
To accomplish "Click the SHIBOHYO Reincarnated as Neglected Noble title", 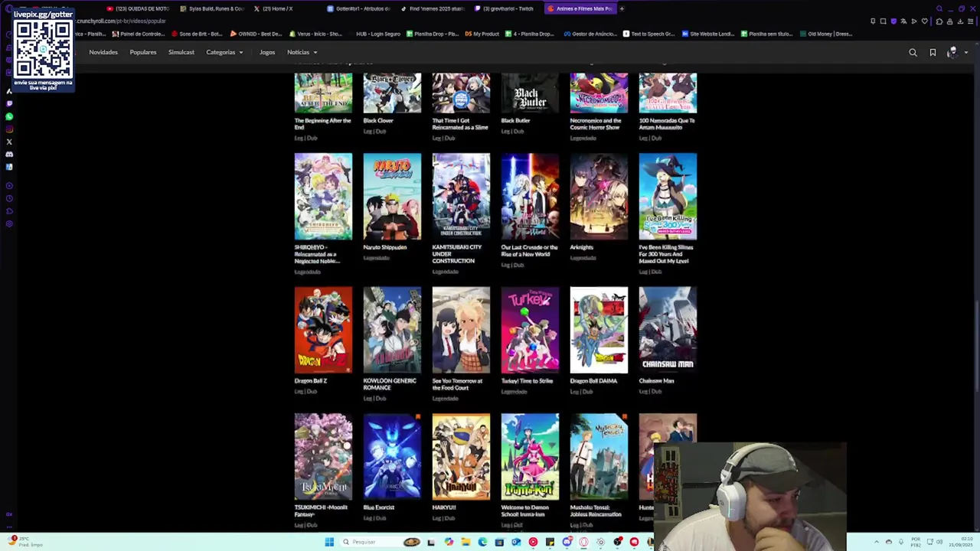I will click(317, 254).
